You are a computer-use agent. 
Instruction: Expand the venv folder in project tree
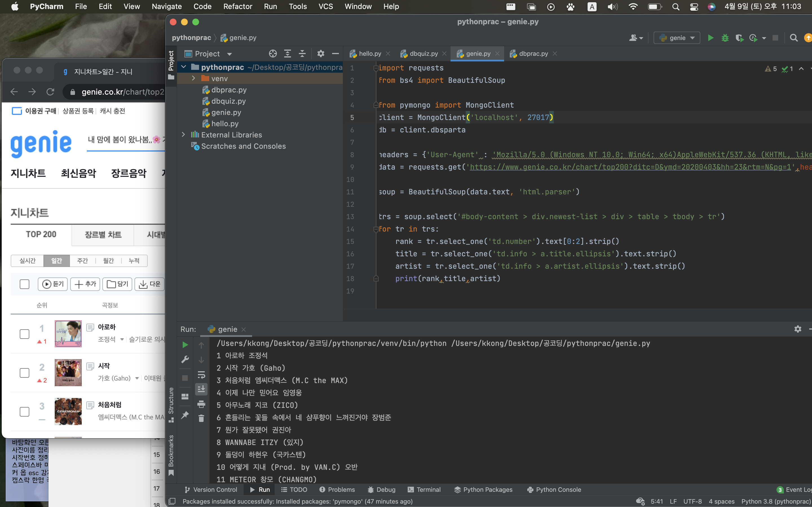(194, 79)
